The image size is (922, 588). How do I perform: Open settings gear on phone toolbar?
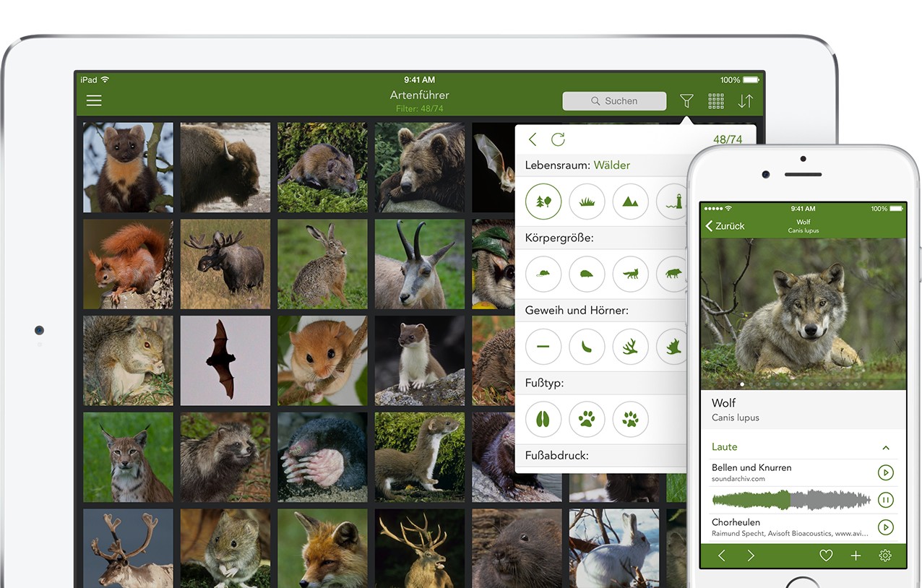885,555
